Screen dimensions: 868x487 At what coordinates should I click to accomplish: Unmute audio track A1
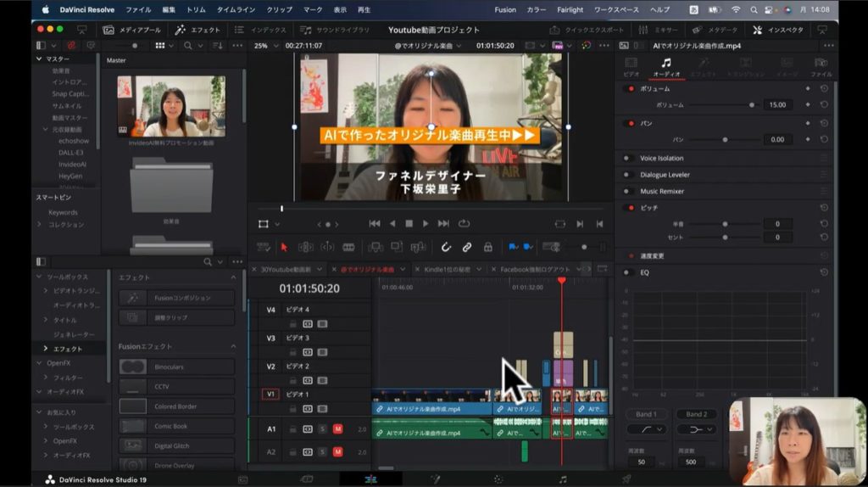337,429
